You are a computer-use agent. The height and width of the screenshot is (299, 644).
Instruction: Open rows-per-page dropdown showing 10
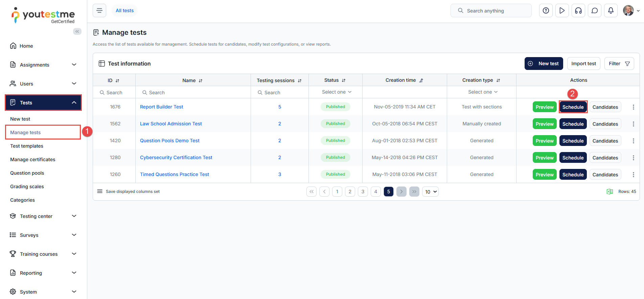coord(430,192)
